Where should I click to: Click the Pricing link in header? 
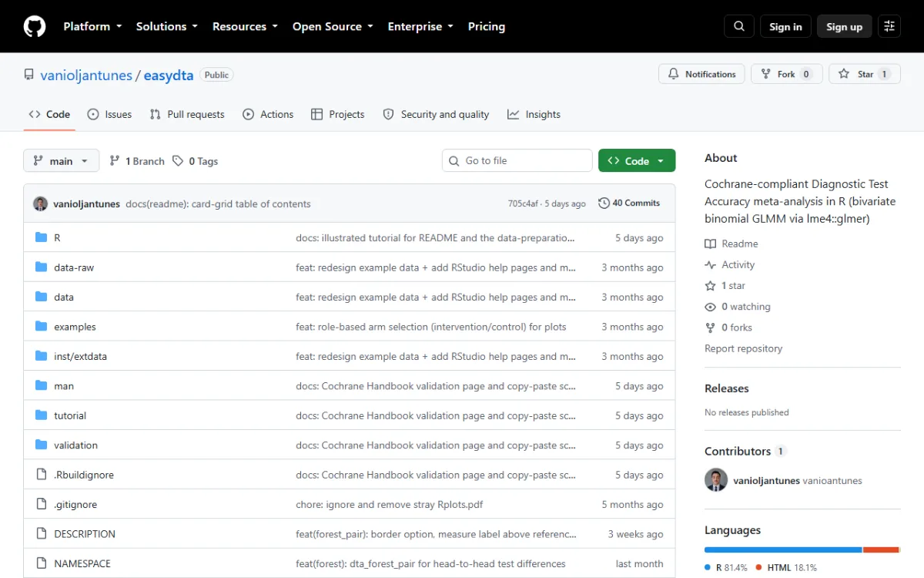[487, 26]
